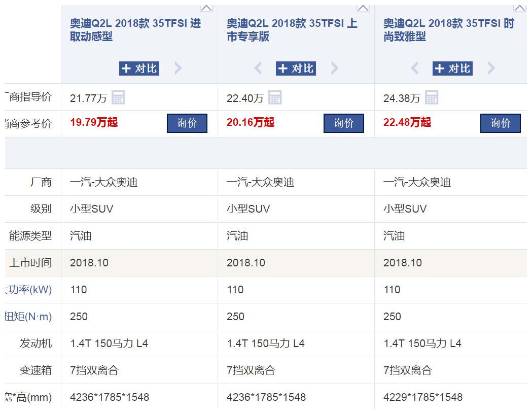The image size is (532, 414).
Task: Click the 厂商 row label
Action: pyautogui.click(x=41, y=182)
